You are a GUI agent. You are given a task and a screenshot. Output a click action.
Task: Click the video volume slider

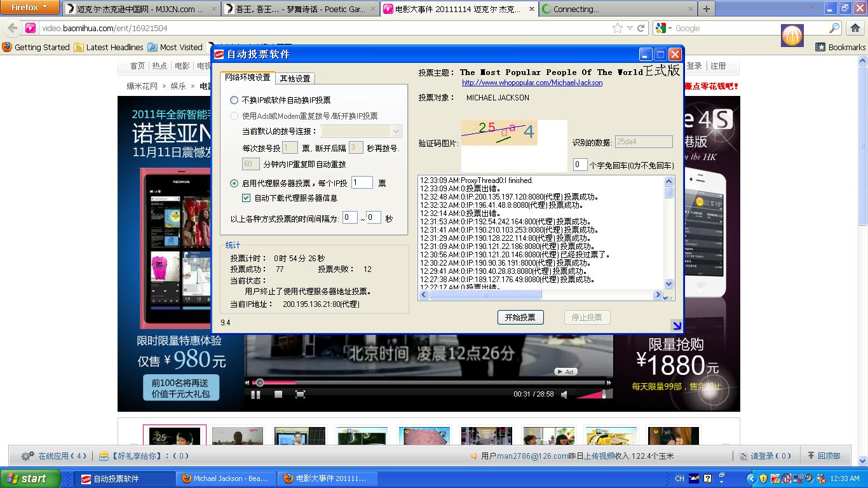[592, 395]
